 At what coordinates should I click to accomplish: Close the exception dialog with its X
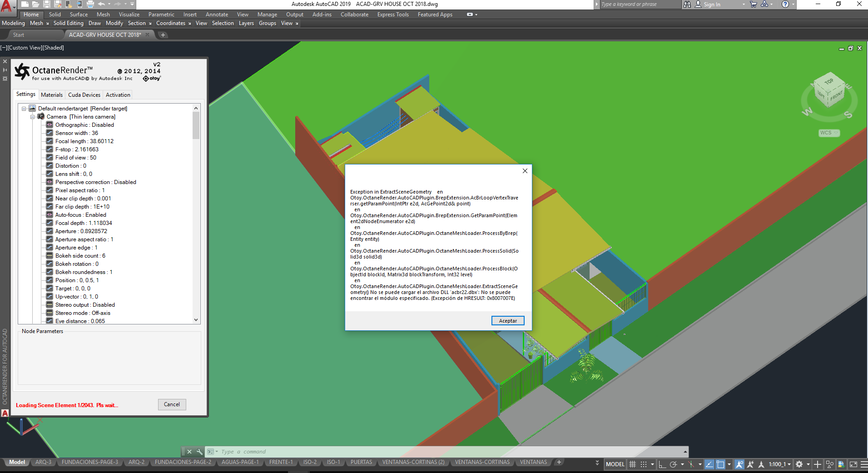(525, 171)
